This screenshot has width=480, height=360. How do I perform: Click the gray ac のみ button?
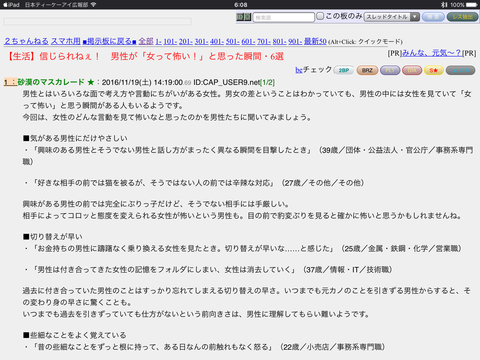pyautogui.click(x=460, y=70)
